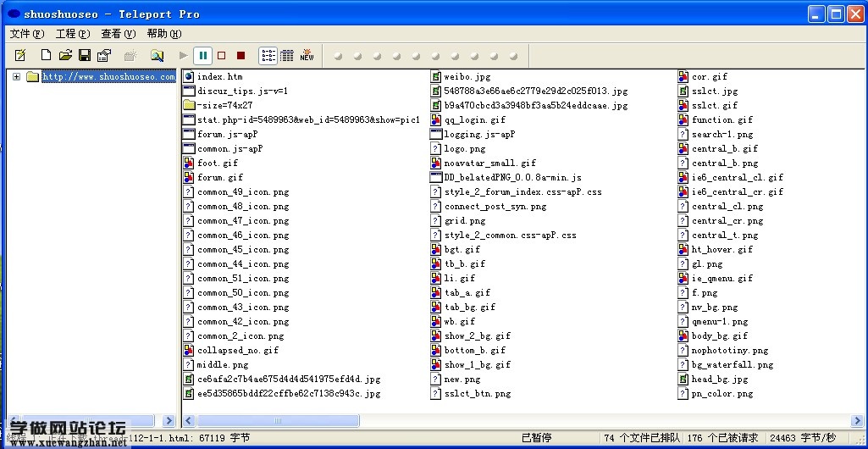
Task: Open the 查看 (View) menu
Action: coord(118,34)
